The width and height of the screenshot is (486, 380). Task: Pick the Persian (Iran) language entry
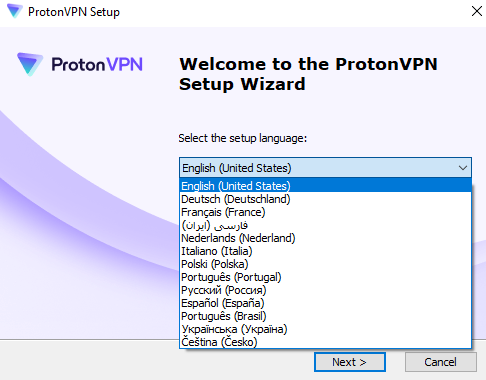(x=325, y=225)
